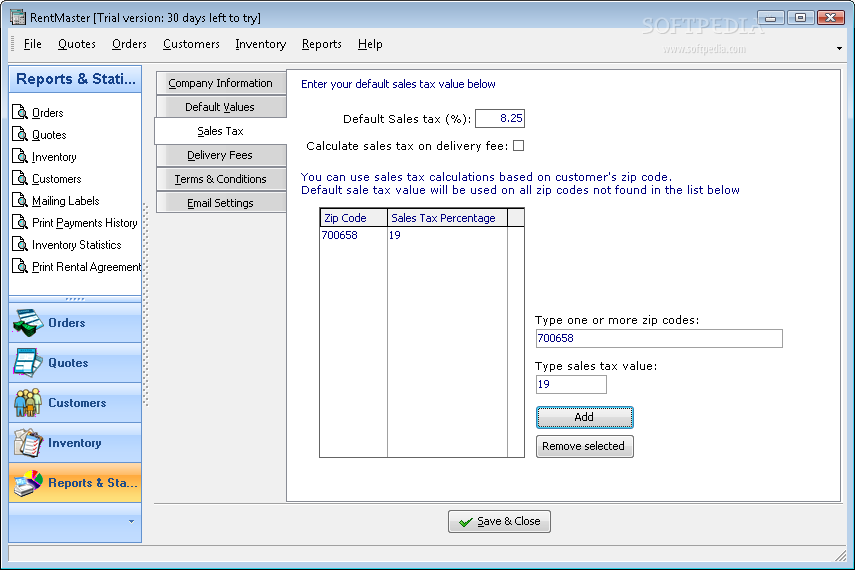Viewport: 855px width, 570px height.
Task: Open the Customers section in navigation pane
Action: click(75, 403)
